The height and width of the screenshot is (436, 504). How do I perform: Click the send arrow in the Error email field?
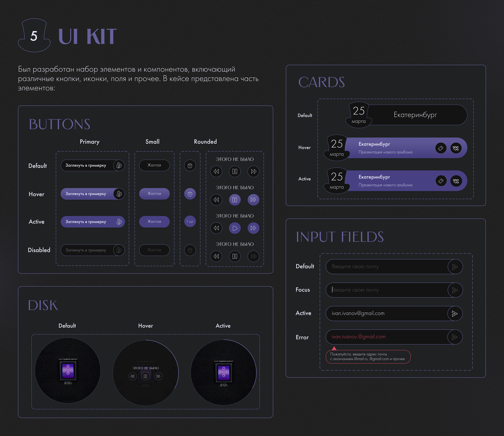455,337
